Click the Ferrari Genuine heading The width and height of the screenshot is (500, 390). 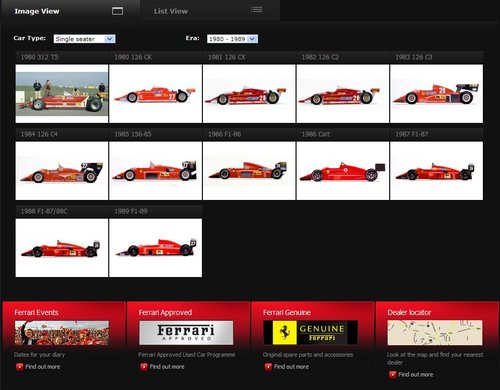(287, 312)
